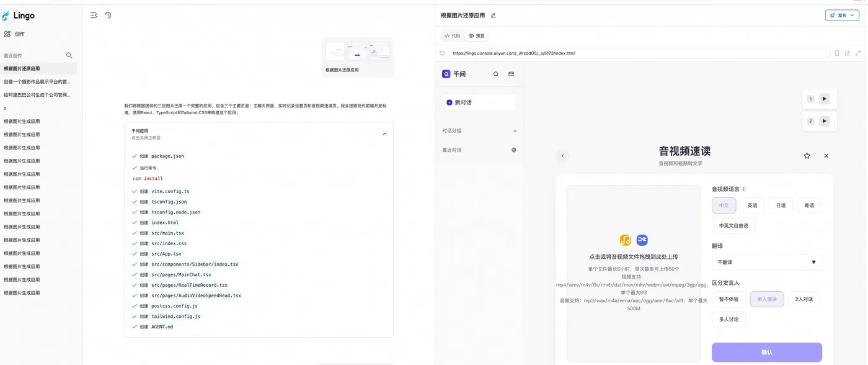The height and width of the screenshot is (365, 868).
Task: Open 给阿里巴巴公司生成个公司官网 creation
Action: [x=38, y=95]
